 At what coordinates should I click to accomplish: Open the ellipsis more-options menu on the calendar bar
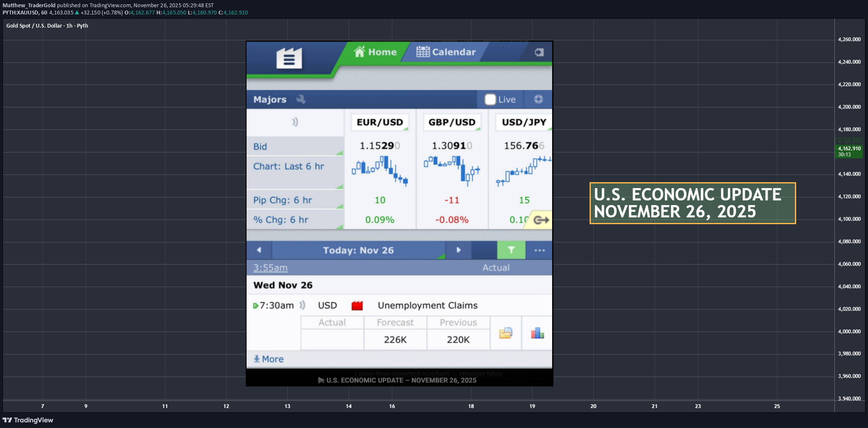[539, 250]
